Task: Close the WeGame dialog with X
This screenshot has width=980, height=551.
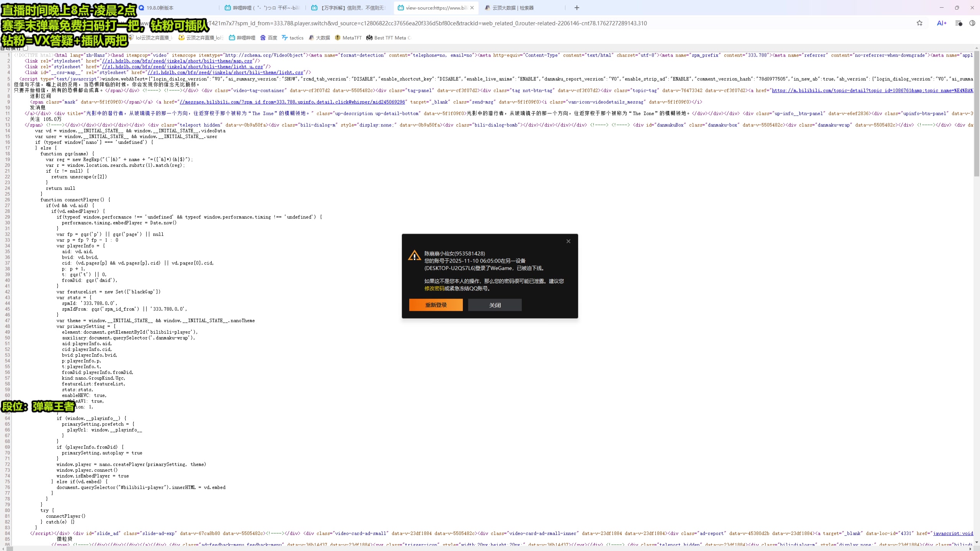Action: (x=568, y=241)
